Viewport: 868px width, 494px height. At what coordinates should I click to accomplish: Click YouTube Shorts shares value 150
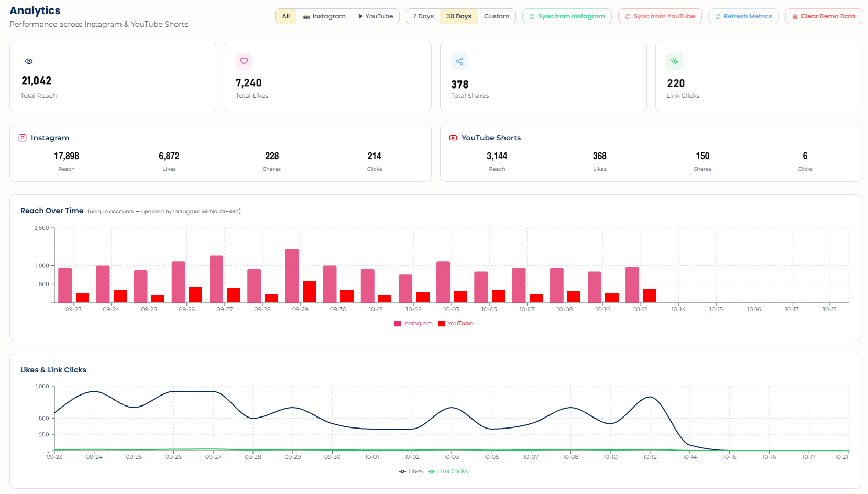[702, 156]
